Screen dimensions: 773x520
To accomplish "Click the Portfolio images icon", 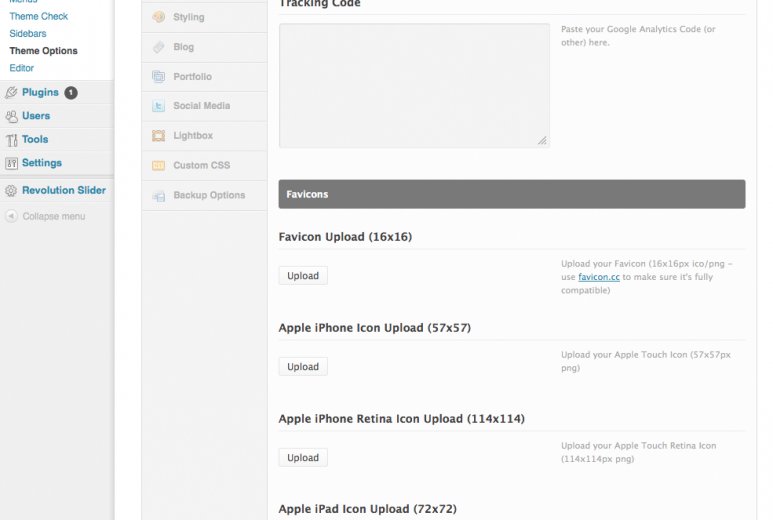I will pyautogui.click(x=158, y=76).
